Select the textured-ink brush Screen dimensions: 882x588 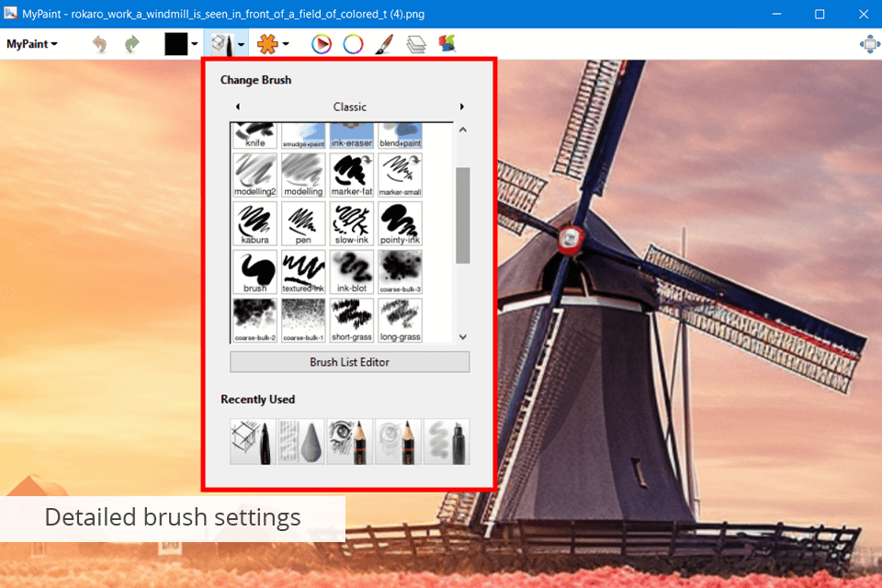point(303,272)
